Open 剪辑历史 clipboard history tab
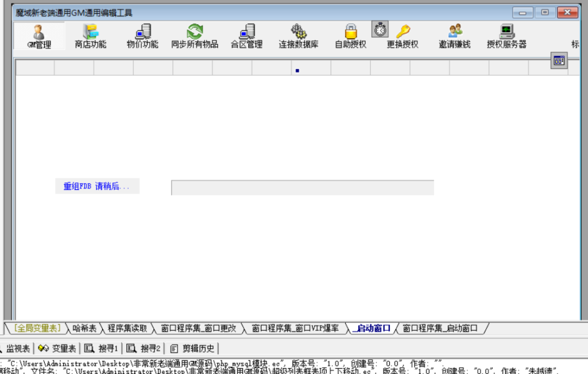This screenshot has height=374, width=588. pos(192,349)
